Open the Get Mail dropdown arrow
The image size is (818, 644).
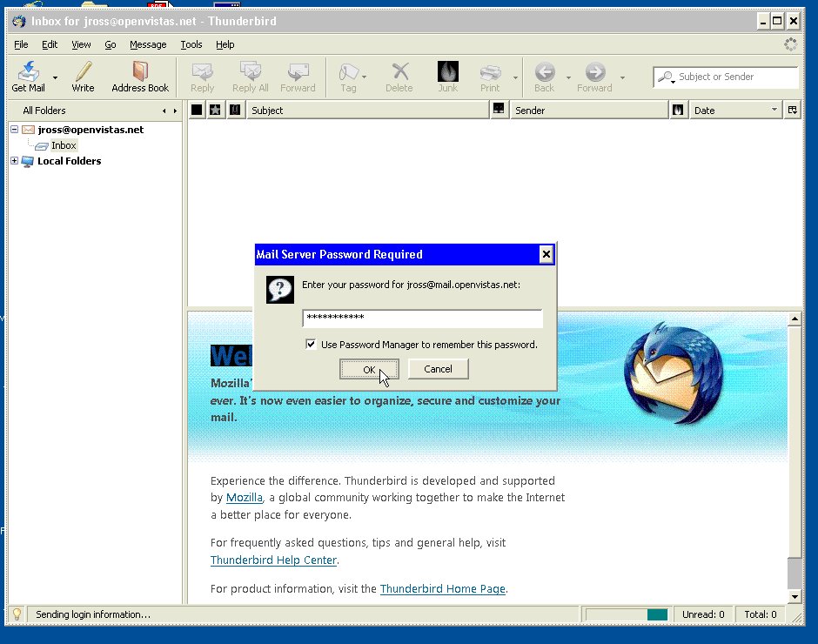(x=55, y=77)
